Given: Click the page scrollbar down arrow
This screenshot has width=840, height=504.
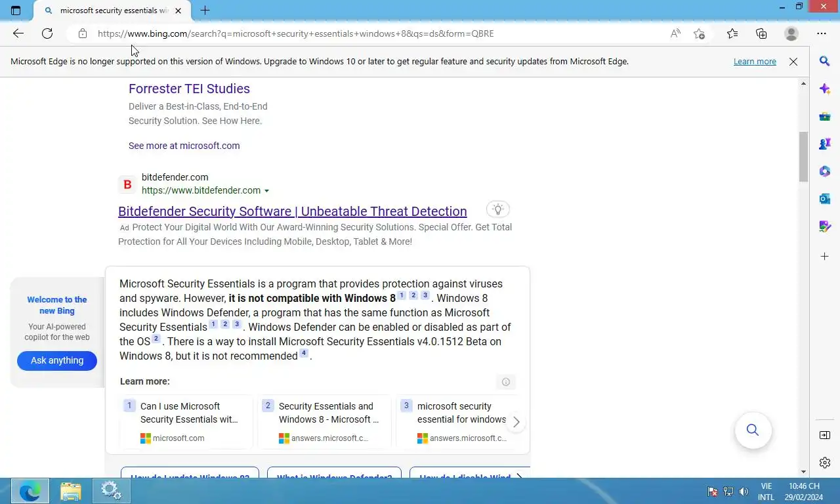Looking at the screenshot, I should tap(803, 472).
